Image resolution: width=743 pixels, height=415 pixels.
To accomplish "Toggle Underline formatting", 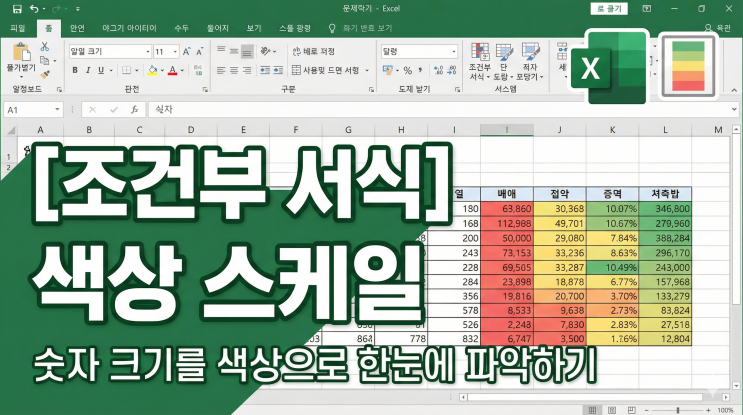I will click(101, 70).
